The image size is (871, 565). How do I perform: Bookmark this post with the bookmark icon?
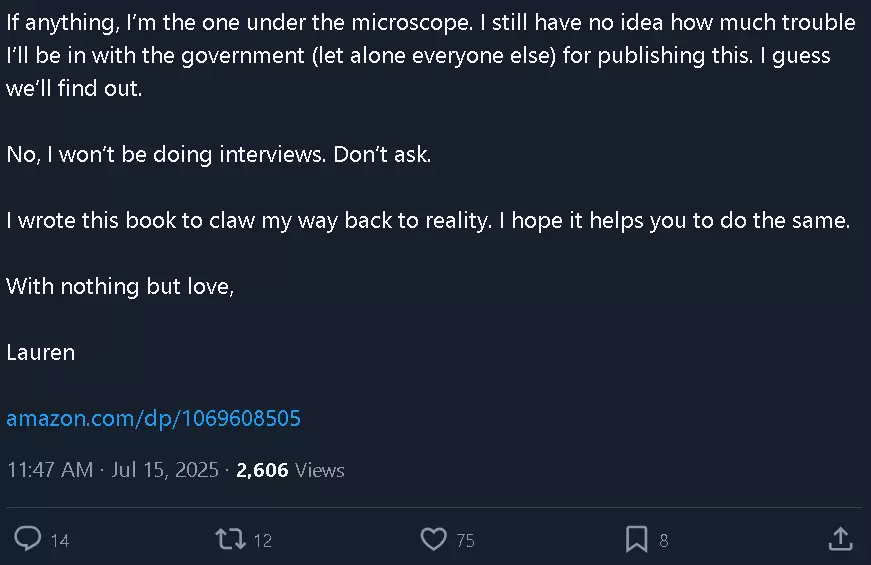637,539
